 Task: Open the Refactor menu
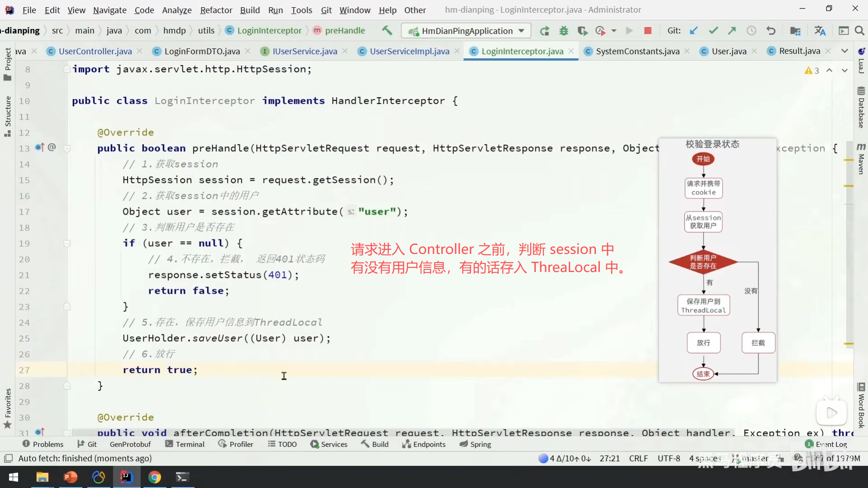(x=216, y=10)
